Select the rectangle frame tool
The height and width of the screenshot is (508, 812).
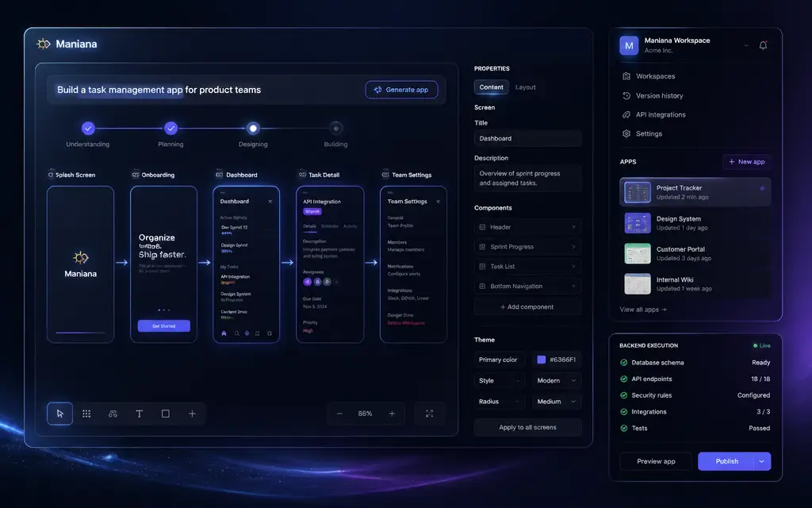[x=166, y=414]
